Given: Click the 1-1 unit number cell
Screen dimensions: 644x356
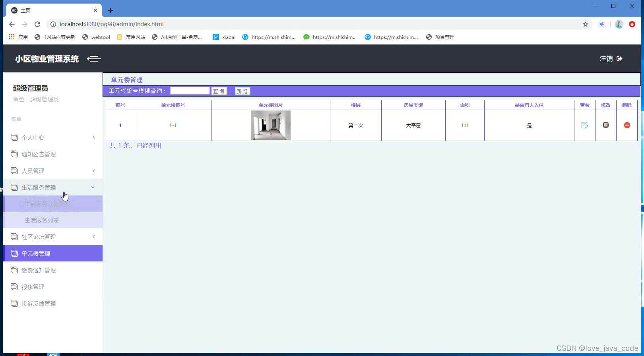Looking at the screenshot, I should point(173,126).
